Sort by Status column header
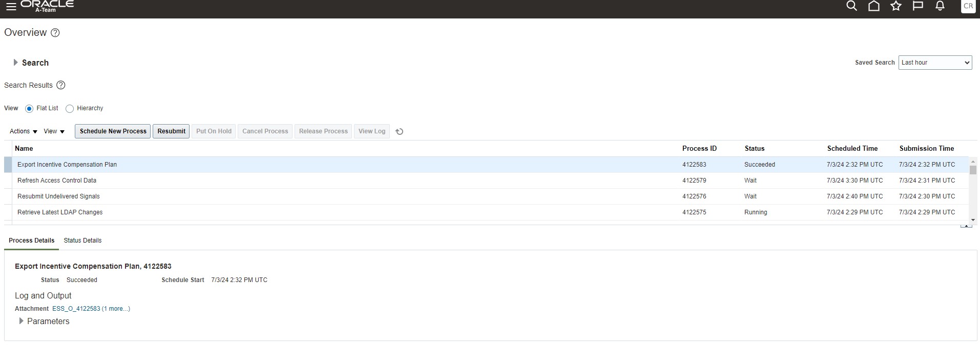Screen dimensions: 980x360 pyautogui.click(x=754, y=149)
